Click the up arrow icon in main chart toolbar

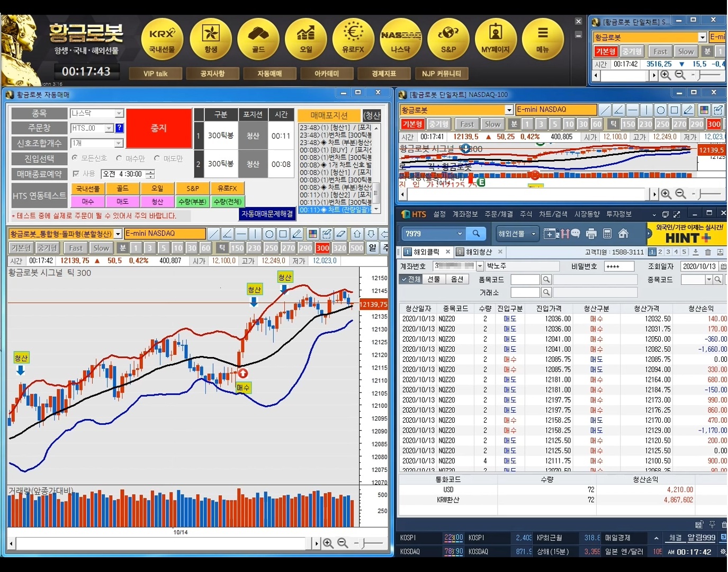(357, 234)
